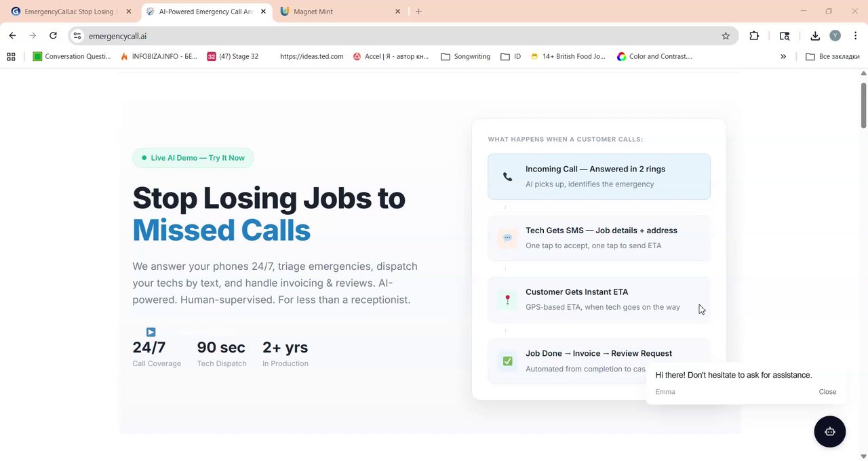Open the chatbot robot icon button

pyautogui.click(x=829, y=431)
